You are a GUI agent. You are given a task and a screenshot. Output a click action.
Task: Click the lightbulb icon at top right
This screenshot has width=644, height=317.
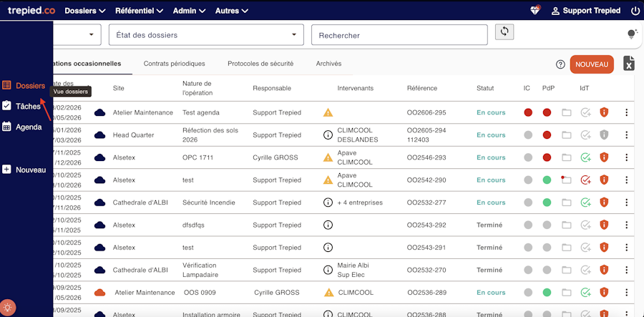tap(632, 34)
